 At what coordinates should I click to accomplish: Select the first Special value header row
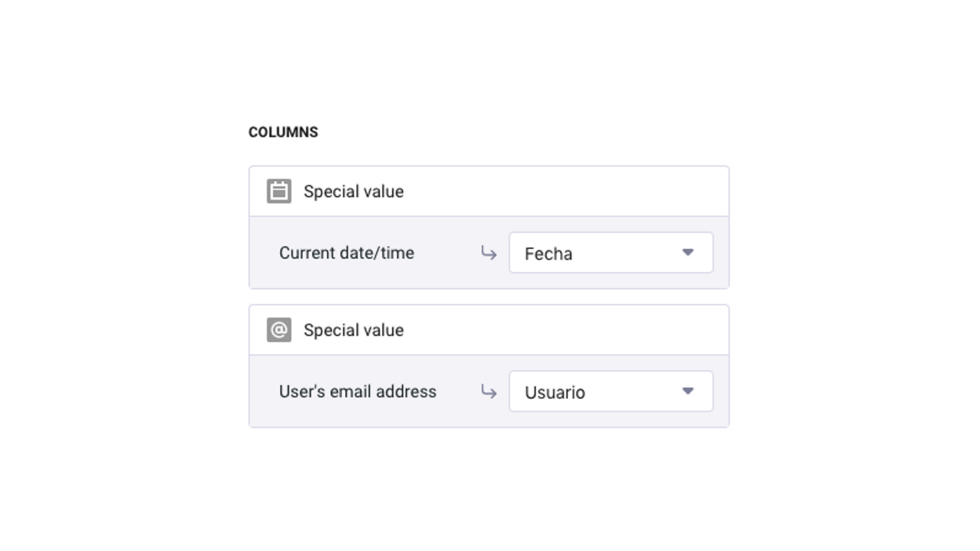[x=489, y=191]
